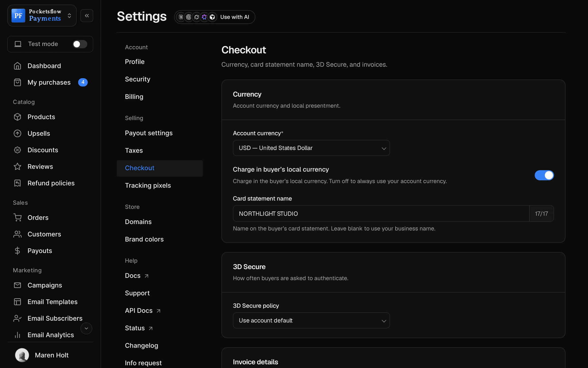Click the Products box icon
The image size is (588, 368).
(18, 117)
